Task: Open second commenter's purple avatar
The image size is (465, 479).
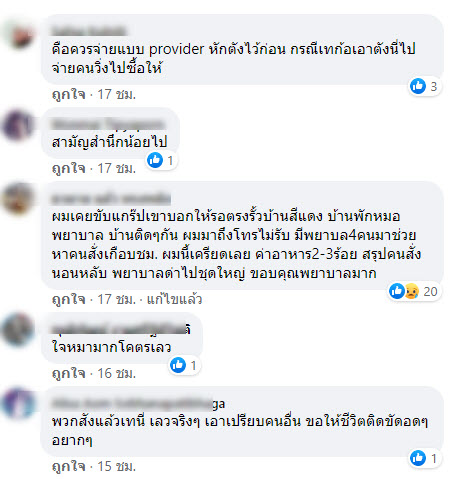Action: tap(18, 126)
